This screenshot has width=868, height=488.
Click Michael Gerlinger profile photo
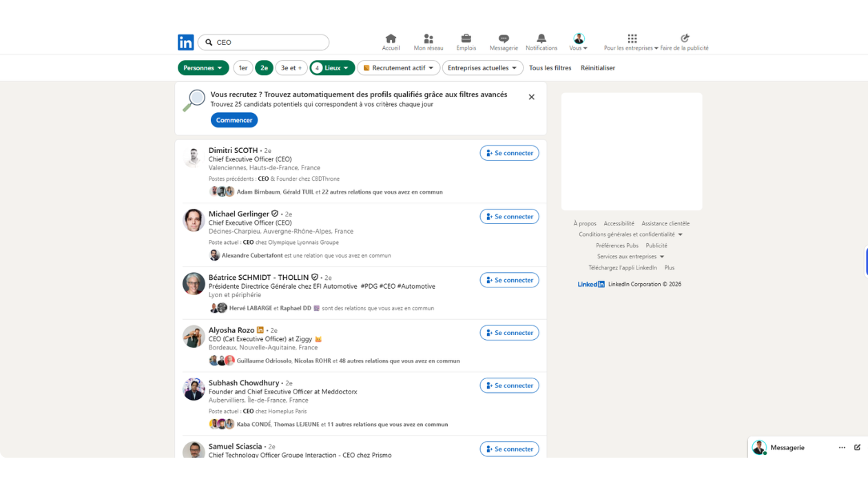click(x=194, y=221)
